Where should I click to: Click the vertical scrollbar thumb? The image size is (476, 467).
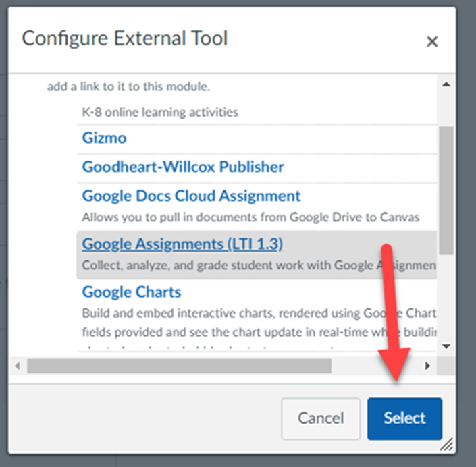[446, 189]
